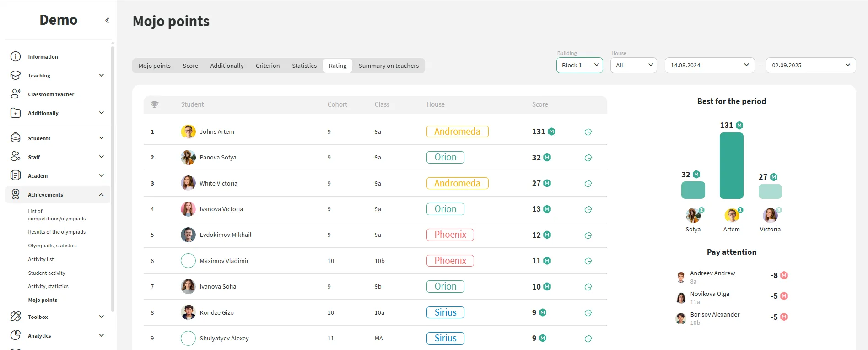Viewport: 868px width, 350px height.
Task: Click the trophy icon in table header
Action: click(155, 104)
